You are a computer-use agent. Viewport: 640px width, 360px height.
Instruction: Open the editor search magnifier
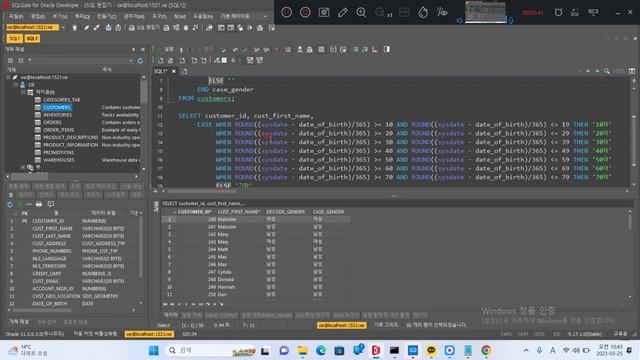[x=607, y=71]
